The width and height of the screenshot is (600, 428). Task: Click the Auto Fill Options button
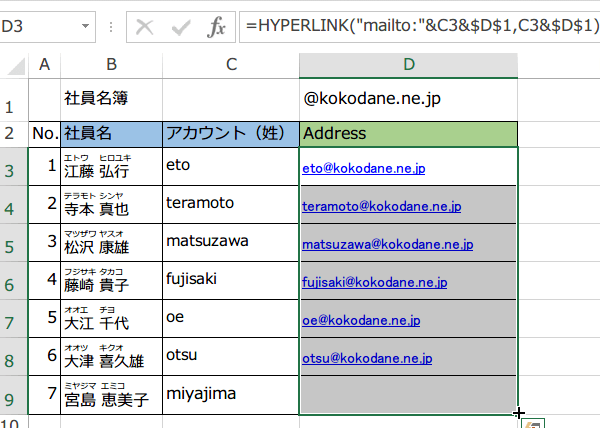pos(533,424)
